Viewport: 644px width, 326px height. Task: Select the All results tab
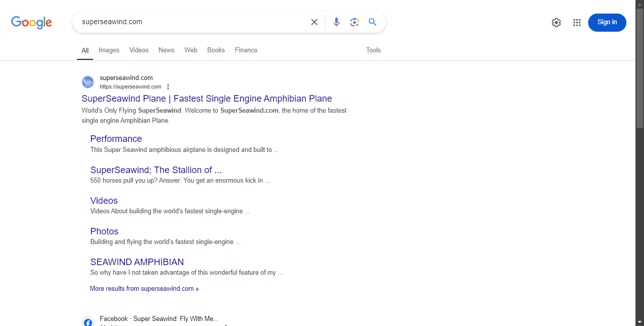click(85, 50)
